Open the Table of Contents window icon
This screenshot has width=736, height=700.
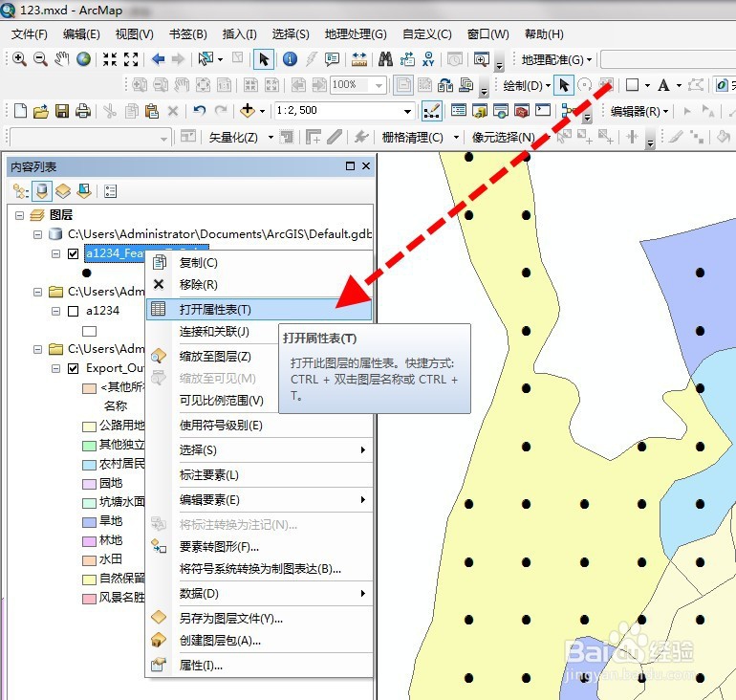click(x=459, y=111)
